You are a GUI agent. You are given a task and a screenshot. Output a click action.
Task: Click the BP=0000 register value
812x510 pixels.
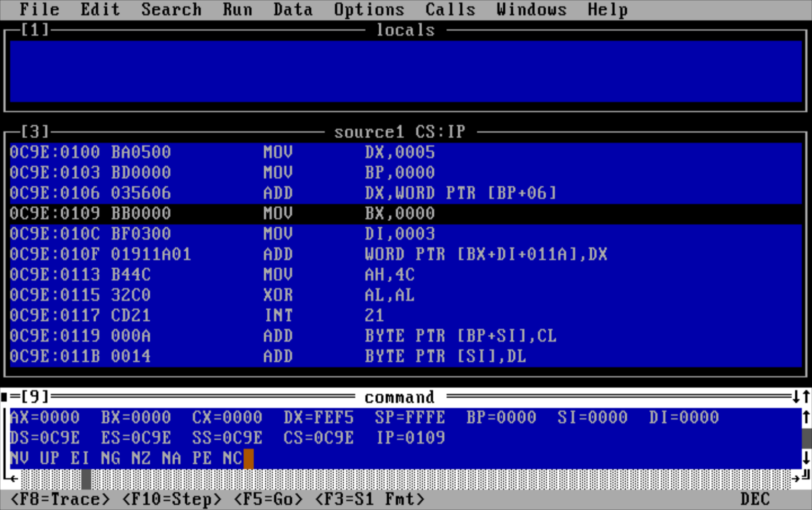click(x=501, y=418)
